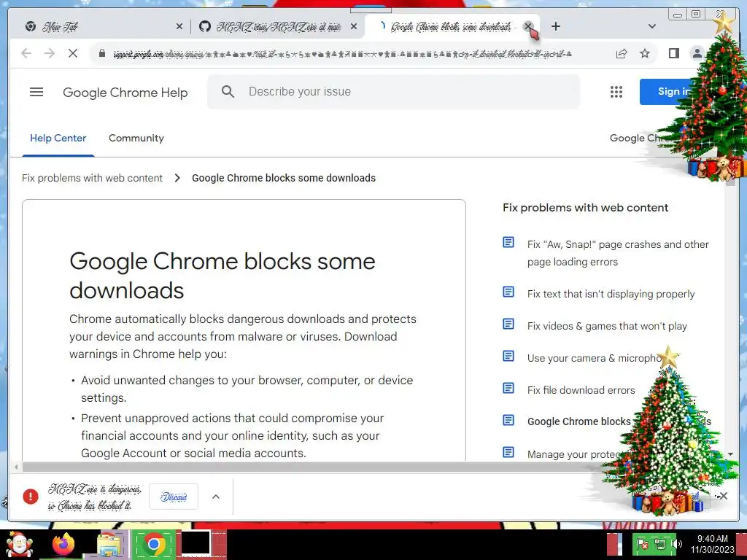Click the red blocked-download warning icon
The image size is (747, 560).
(31, 497)
